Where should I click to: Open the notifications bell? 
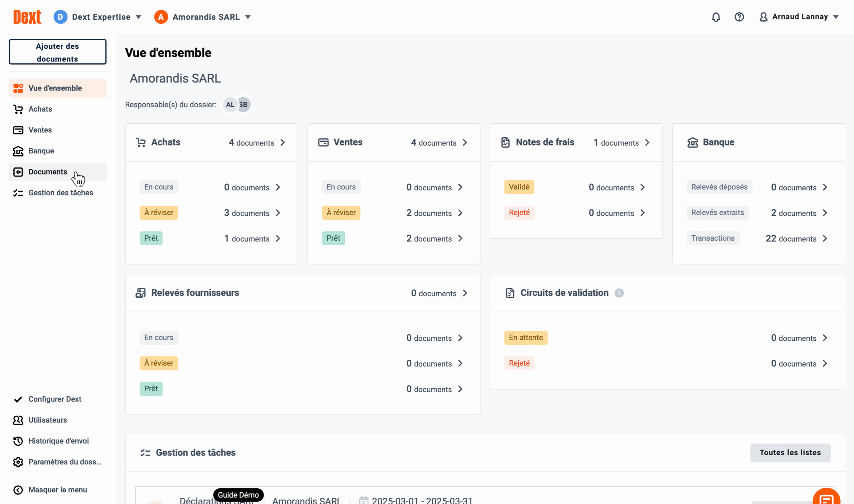pos(716,17)
